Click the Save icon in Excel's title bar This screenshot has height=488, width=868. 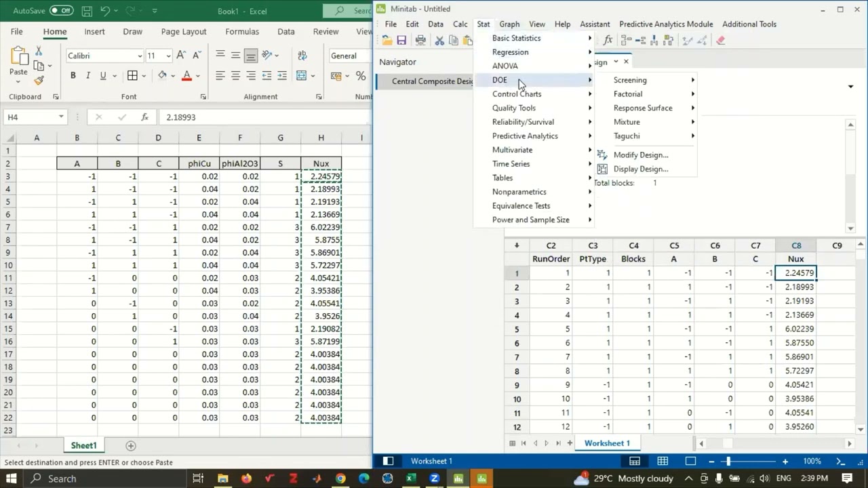pos(87,11)
